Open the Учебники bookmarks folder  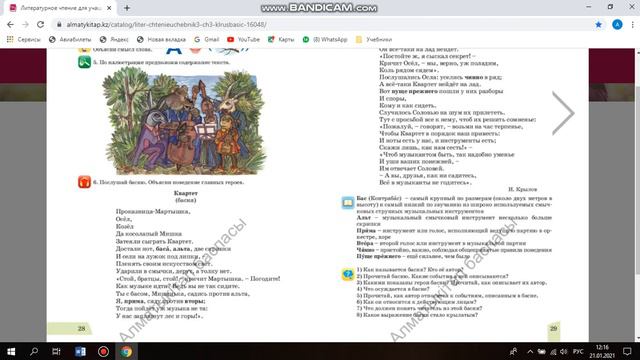[374, 40]
